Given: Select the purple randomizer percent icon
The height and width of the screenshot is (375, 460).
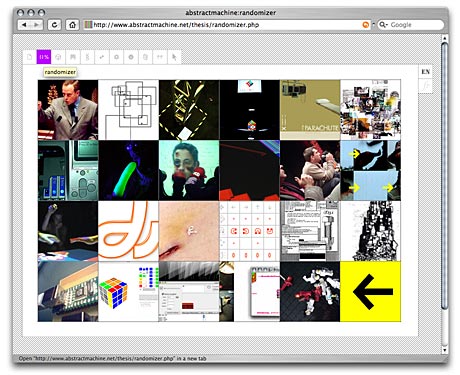Looking at the screenshot, I should [x=44, y=57].
